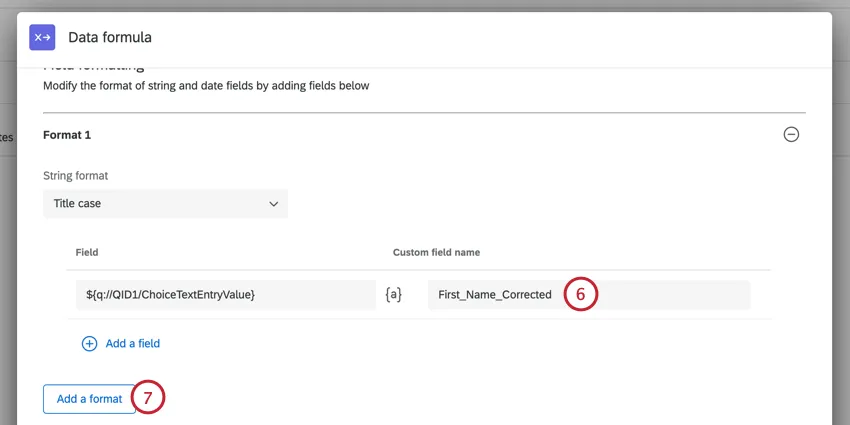Select the Field column header

tap(86, 253)
